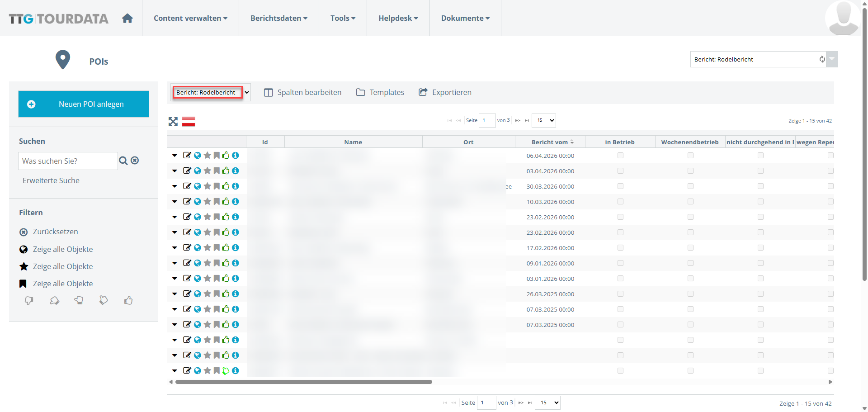The width and height of the screenshot is (868, 412).
Task: Filter by thumbs-up rating in sidebar
Action: click(x=128, y=300)
